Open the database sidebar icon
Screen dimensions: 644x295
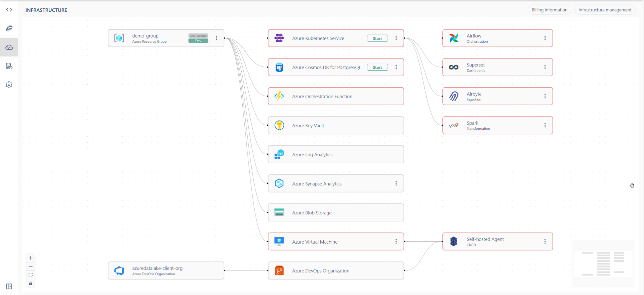tap(9, 66)
